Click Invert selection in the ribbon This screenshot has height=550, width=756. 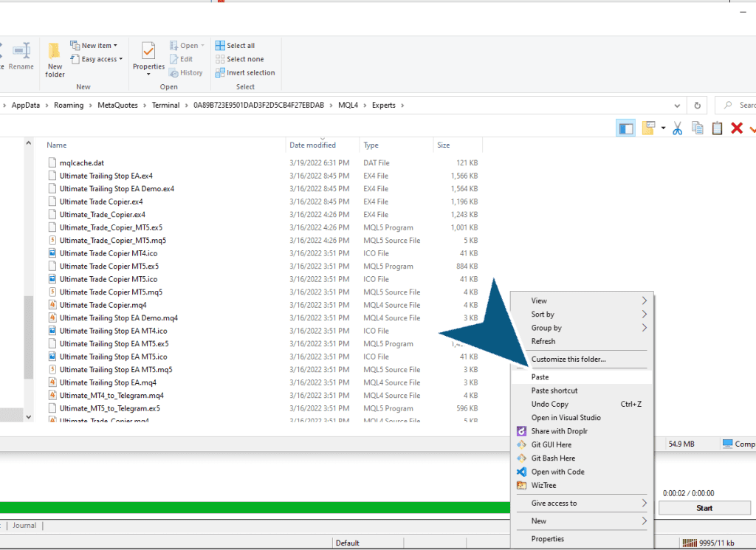[x=245, y=73]
